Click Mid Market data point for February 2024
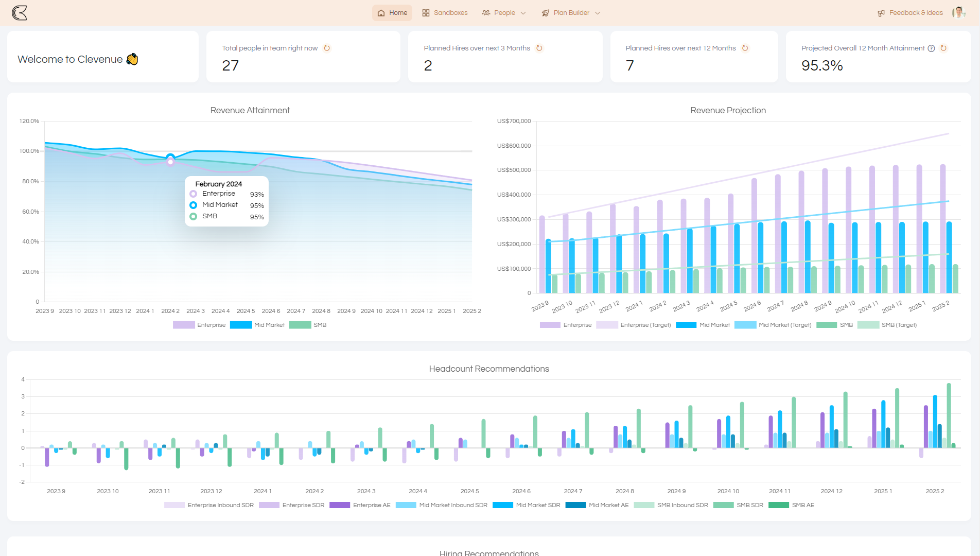The width and height of the screenshot is (980, 556). click(x=170, y=157)
